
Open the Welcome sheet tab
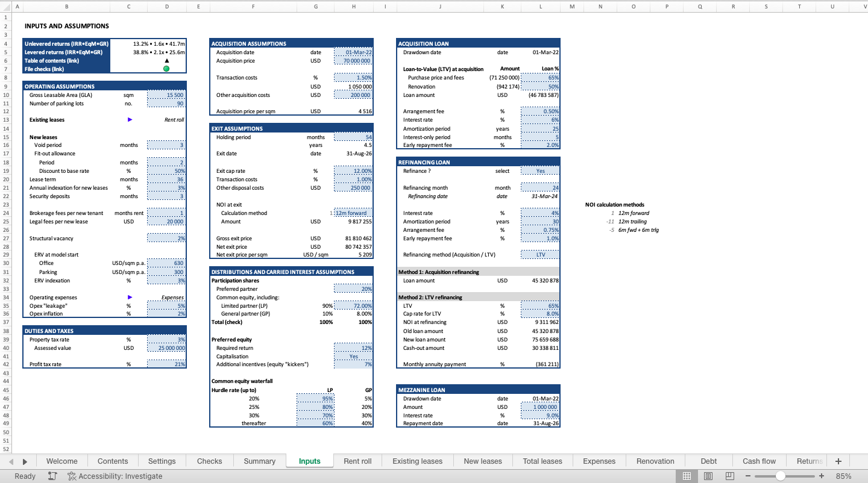pyautogui.click(x=61, y=461)
